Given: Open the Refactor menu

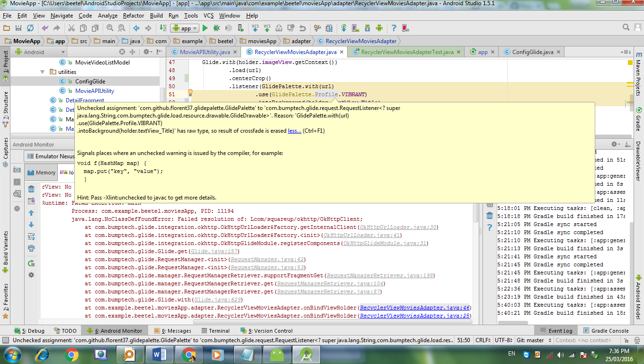Looking at the screenshot, I should (x=134, y=16).
